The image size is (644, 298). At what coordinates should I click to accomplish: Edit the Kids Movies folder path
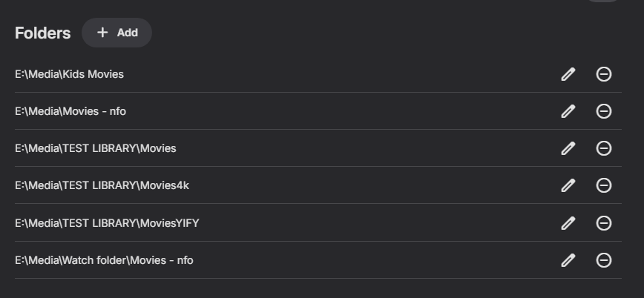click(x=568, y=74)
